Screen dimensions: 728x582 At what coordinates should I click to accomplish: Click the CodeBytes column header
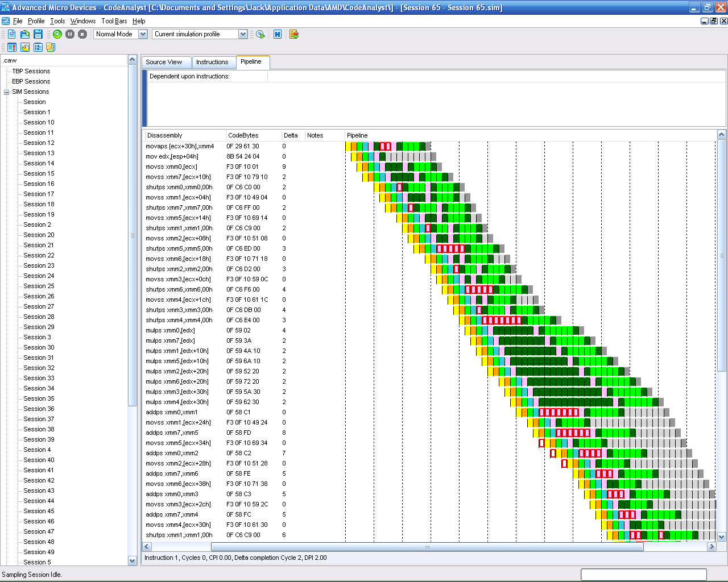[x=253, y=135]
